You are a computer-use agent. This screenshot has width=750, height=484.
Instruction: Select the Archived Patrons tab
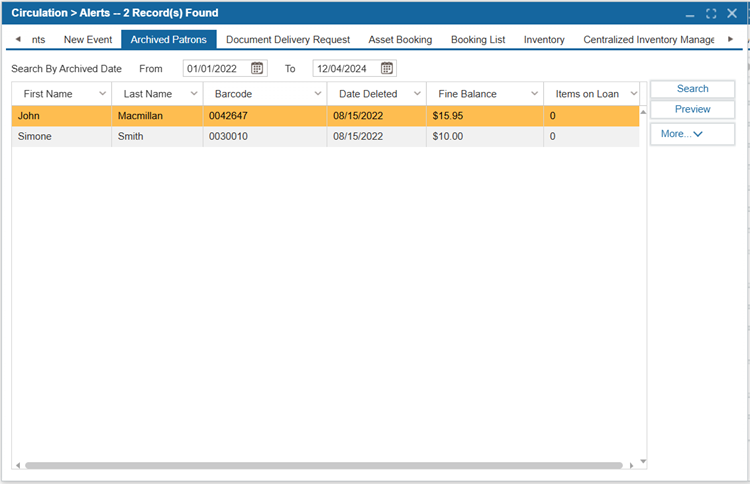169,40
